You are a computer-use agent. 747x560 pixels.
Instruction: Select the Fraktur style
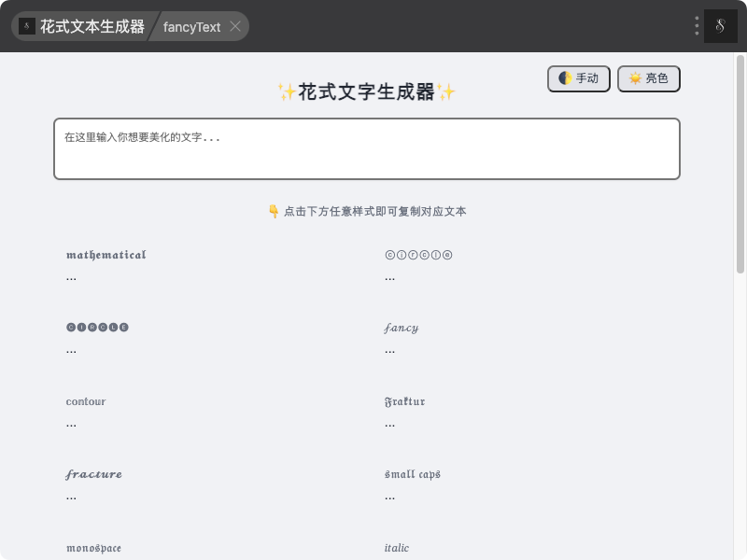[404, 412]
